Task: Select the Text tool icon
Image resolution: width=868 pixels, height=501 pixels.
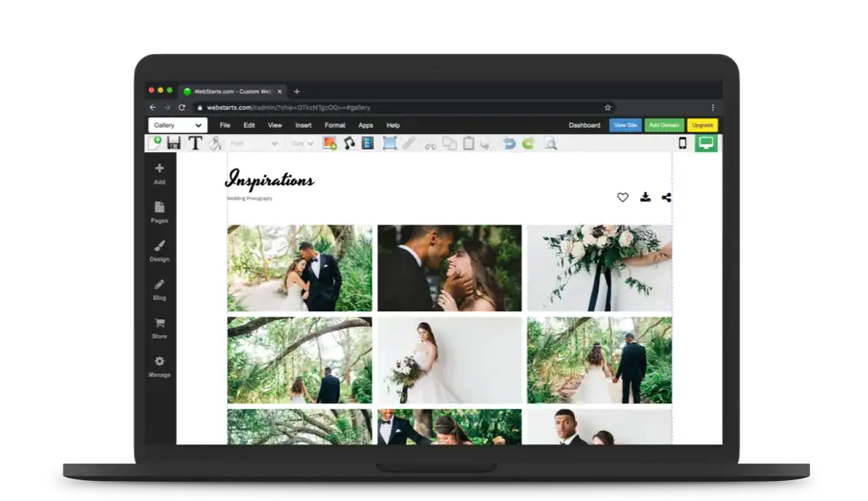Action: coord(196,144)
